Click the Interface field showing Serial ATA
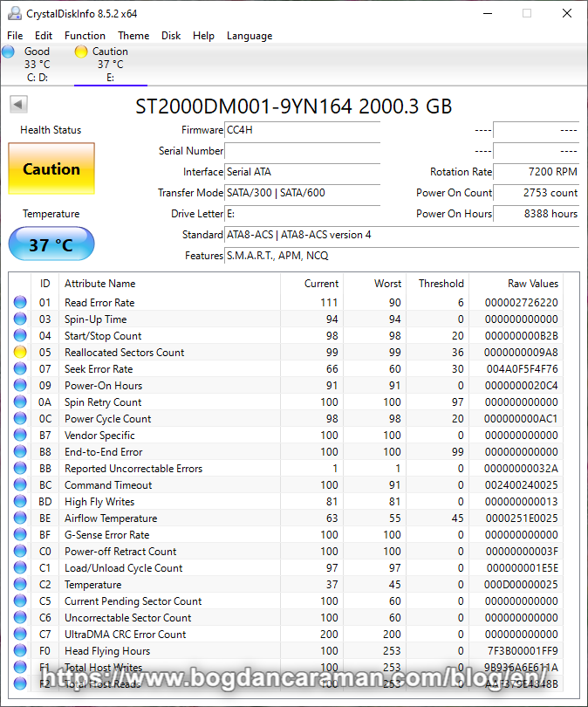Screen dimensions: 588x707 303,172
